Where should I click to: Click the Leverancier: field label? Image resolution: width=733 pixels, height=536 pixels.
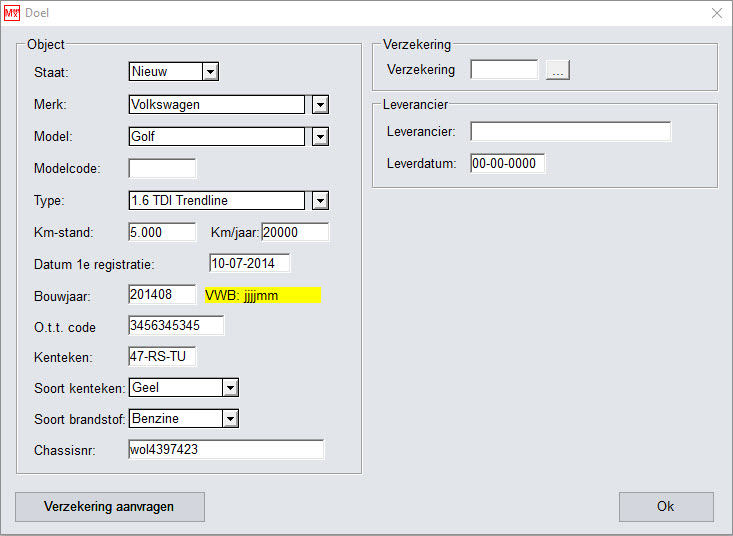tap(421, 132)
